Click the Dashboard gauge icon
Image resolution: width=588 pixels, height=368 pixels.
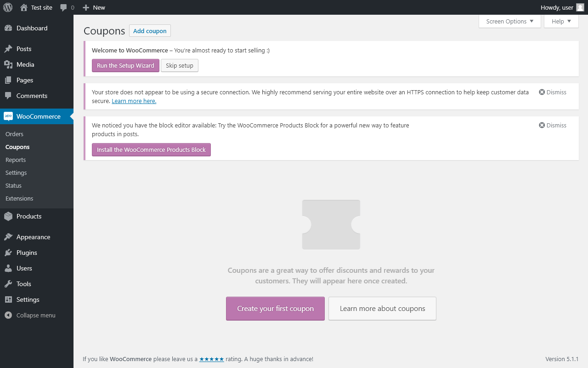(x=8, y=28)
